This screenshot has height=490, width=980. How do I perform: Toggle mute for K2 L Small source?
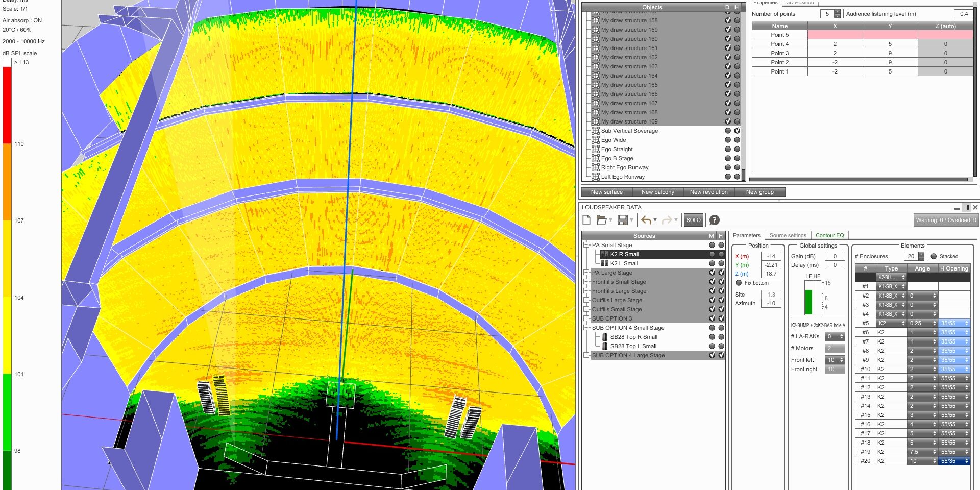click(712, 263)
